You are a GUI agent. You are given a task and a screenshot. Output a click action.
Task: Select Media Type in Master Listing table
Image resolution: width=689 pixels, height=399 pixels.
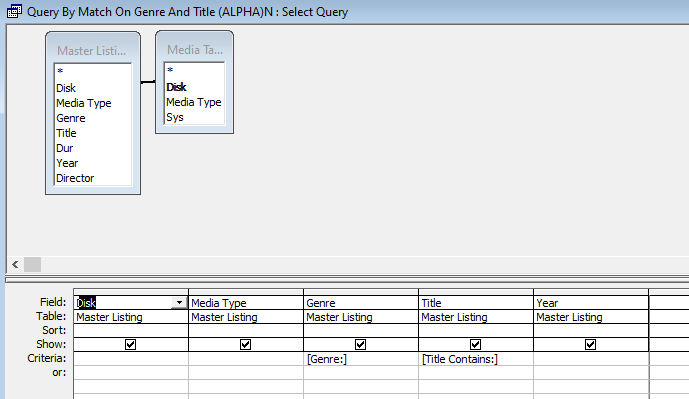click(x=83, y=103)
